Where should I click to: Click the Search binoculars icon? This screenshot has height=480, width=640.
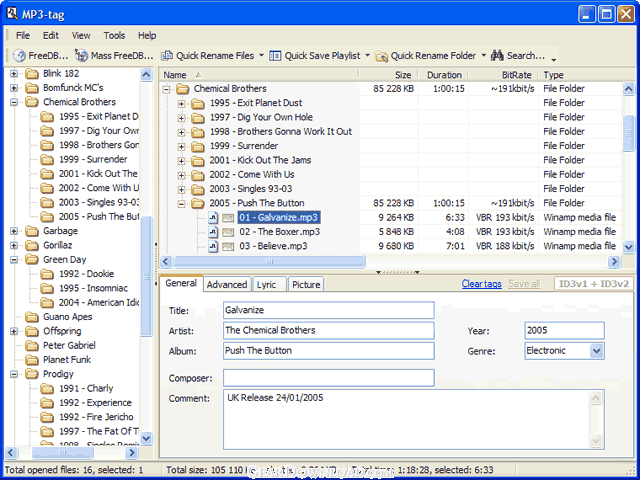[497, 55]
